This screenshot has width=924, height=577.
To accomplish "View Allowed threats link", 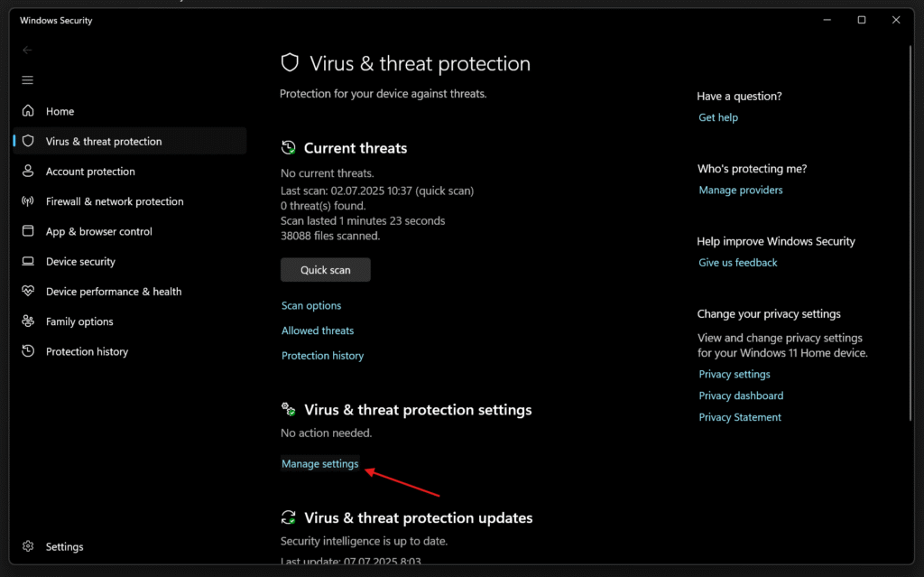I will (318, 330).
